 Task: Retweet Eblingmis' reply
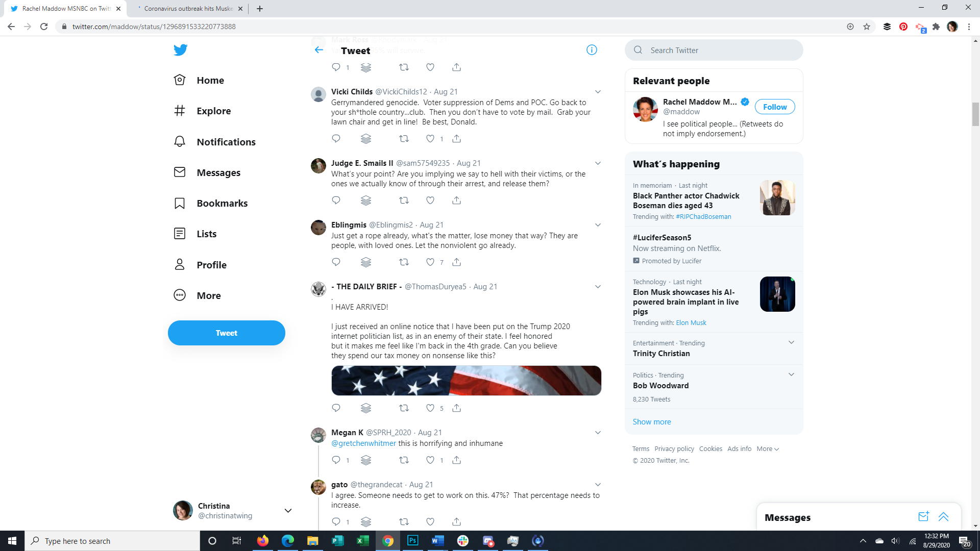[x=404, y=262]
